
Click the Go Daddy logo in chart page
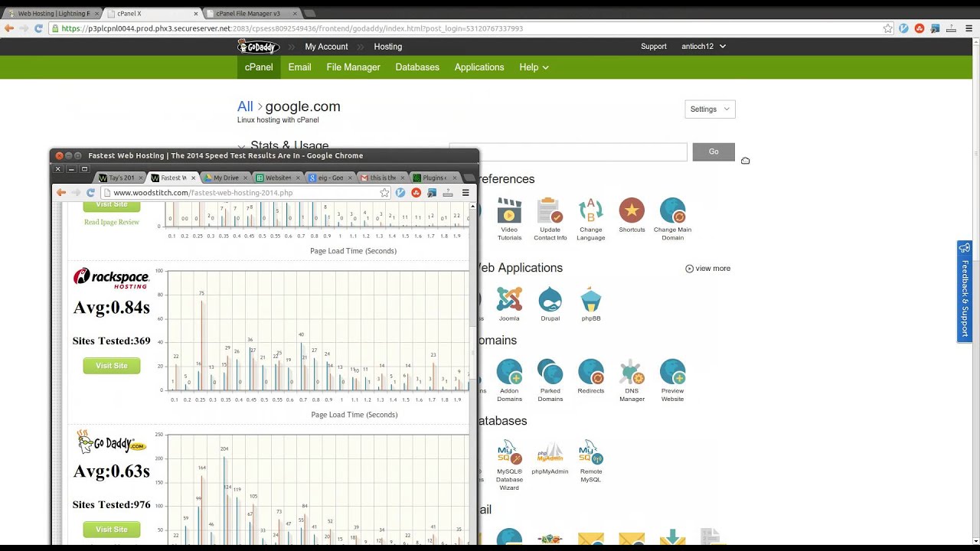[112, 442]
